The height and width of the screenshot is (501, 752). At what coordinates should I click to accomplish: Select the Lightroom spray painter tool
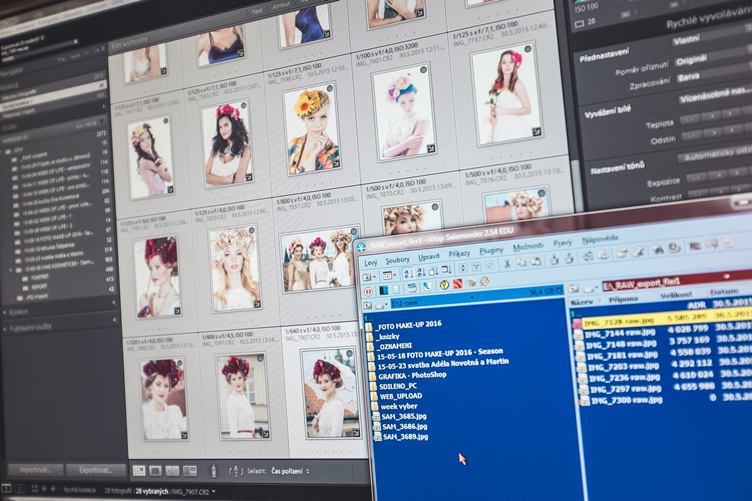click(213, 471)
